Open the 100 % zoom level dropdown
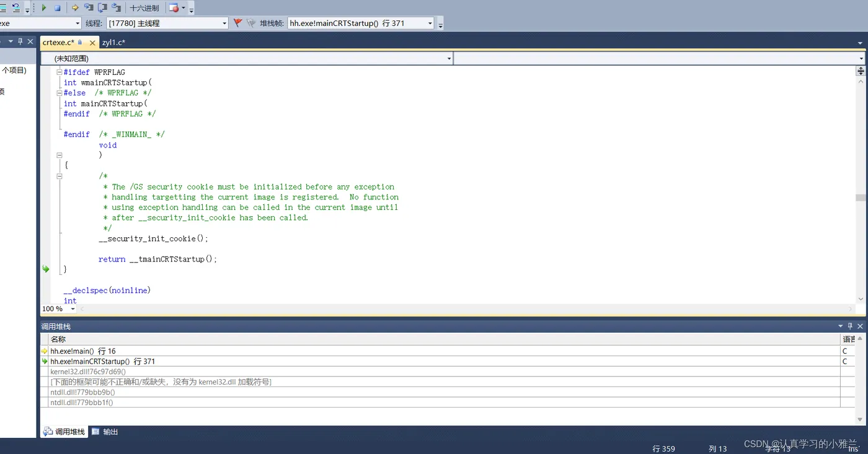This screenshot has width=868, height=454. pyautogui.click(x=59, y=308)
